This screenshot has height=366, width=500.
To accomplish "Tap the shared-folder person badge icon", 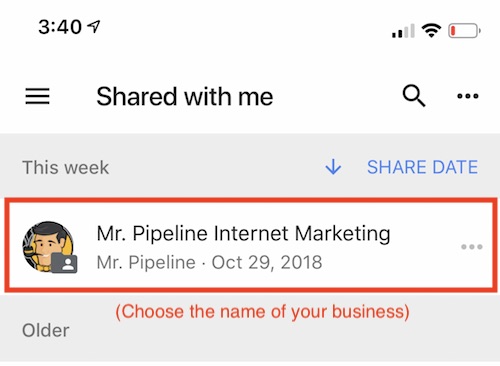I will point(65,264).
